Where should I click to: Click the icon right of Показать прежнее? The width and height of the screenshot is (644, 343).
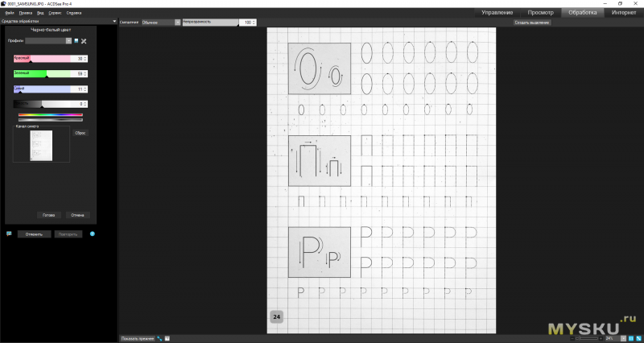(159, 338)
